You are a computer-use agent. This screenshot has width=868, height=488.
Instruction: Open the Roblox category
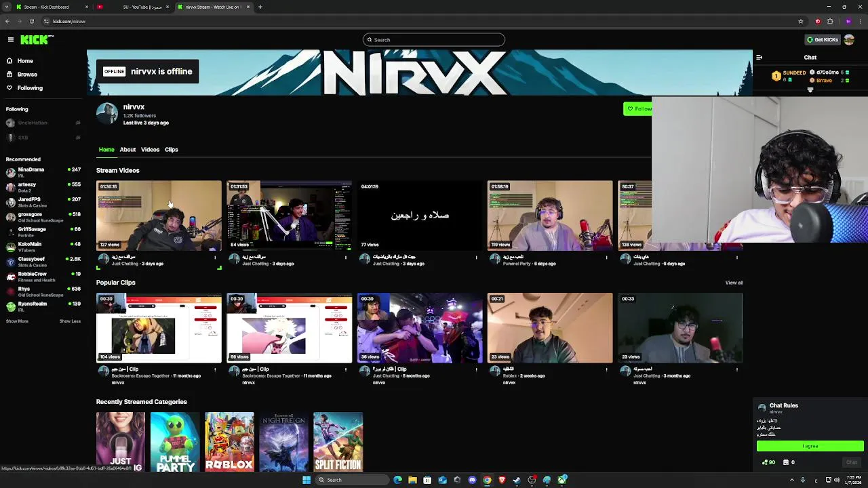[229, 442]
